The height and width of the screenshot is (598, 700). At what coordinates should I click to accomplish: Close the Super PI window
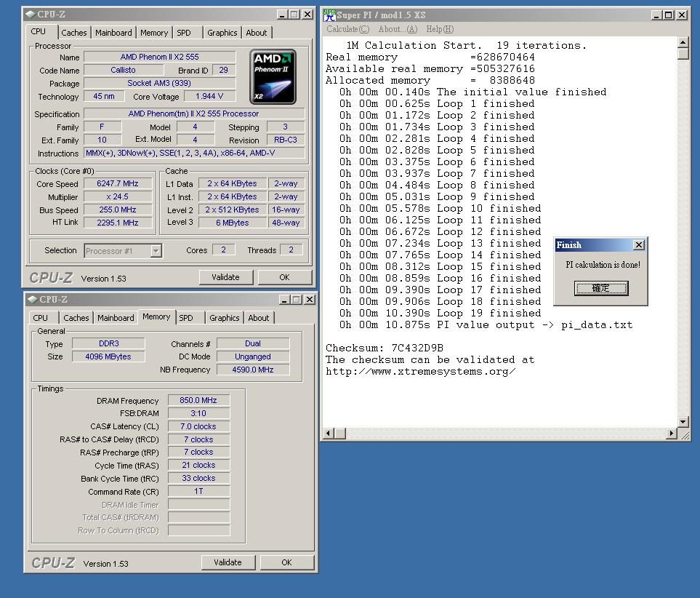click(x=682, y=15)
